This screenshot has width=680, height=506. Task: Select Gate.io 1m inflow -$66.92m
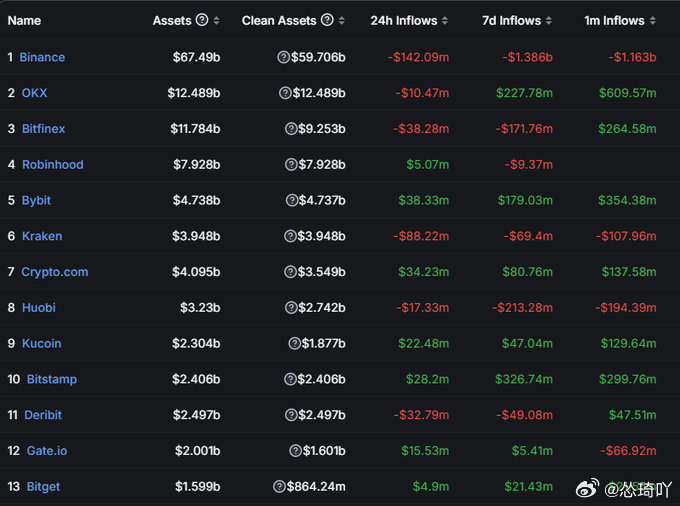tap(628, 451)
